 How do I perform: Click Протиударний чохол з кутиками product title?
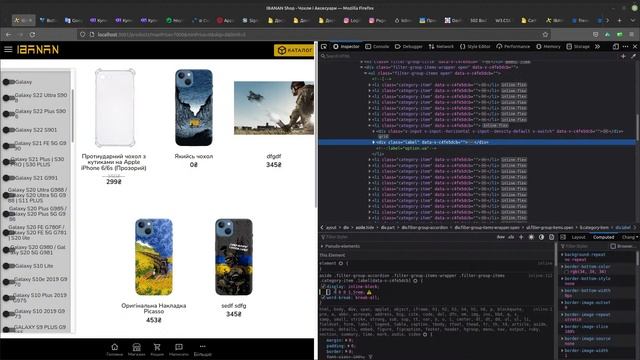click(x=113, y=162)
